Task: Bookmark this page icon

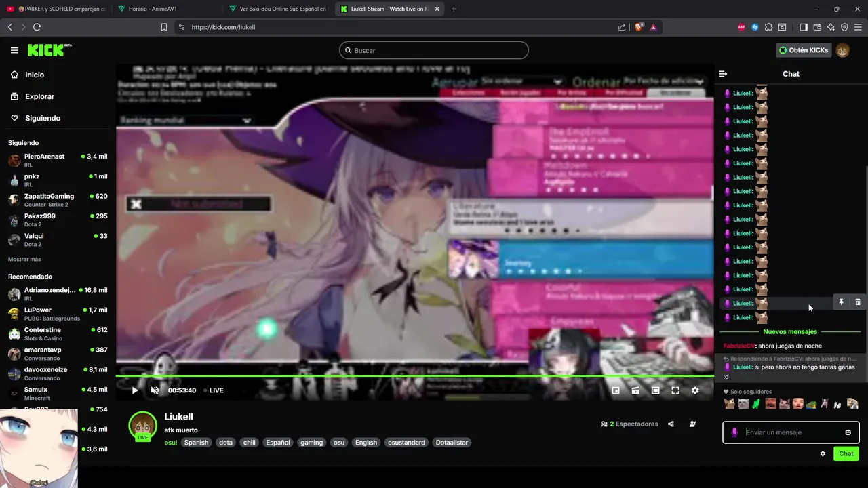Action: (163, 27)
